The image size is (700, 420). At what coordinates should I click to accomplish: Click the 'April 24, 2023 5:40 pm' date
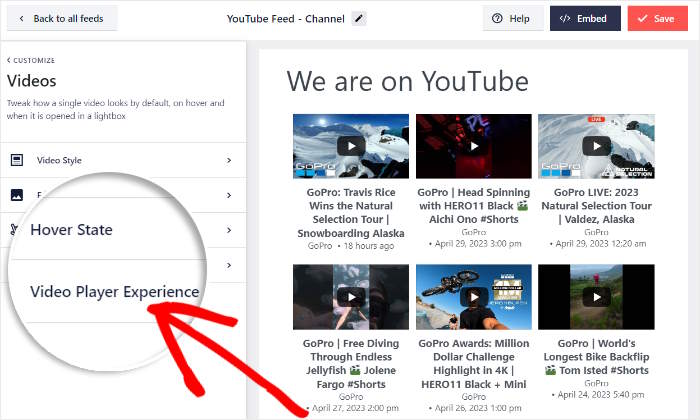click(601, 395)
